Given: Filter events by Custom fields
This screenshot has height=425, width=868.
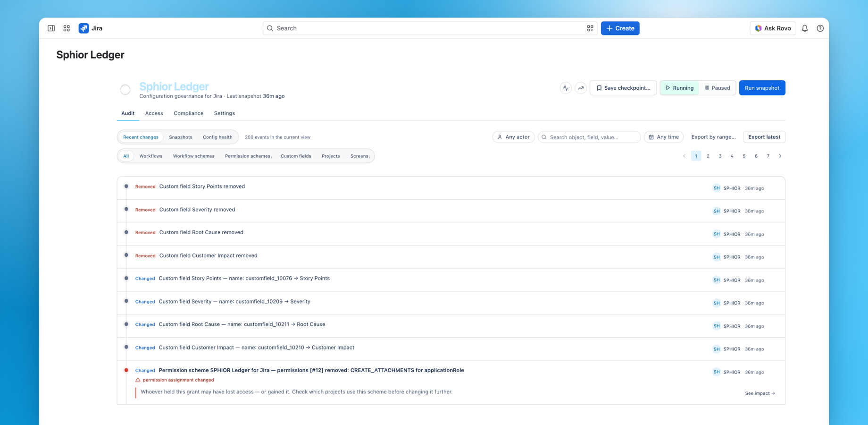Looking at the screenshot, I should (296, 156).
